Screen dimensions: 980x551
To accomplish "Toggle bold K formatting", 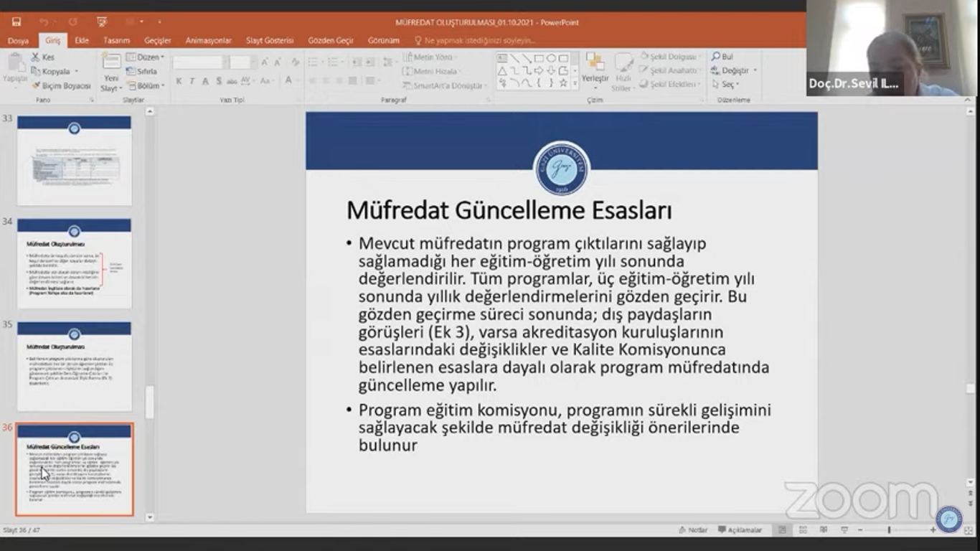I will click(x=179, y=81).
